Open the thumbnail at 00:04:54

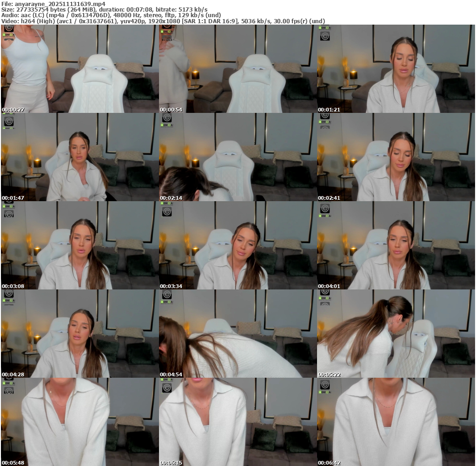pos(238,334)
